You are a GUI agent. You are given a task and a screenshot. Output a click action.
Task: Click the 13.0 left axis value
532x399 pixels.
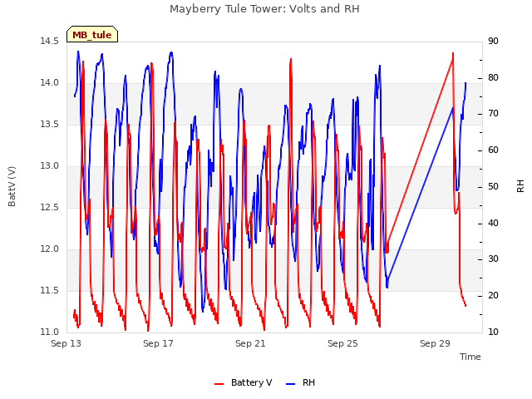pyautogui.click(x=49, y=166)
